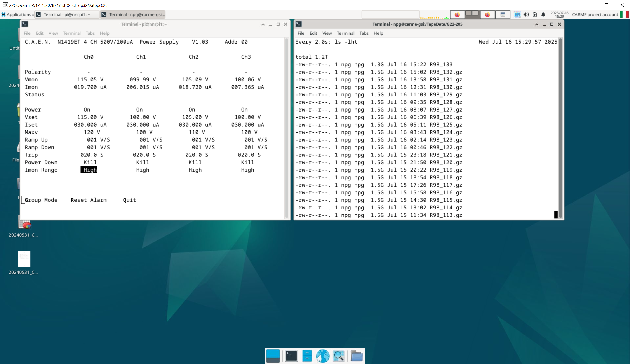Toggle Ch2 Power Down Kill setting
This screenshot has width=630, height=364.
pyautogui.click(x=195, y=163)
